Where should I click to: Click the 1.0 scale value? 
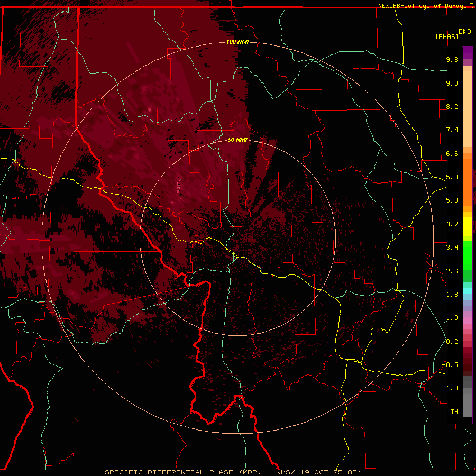pos(452,318)
